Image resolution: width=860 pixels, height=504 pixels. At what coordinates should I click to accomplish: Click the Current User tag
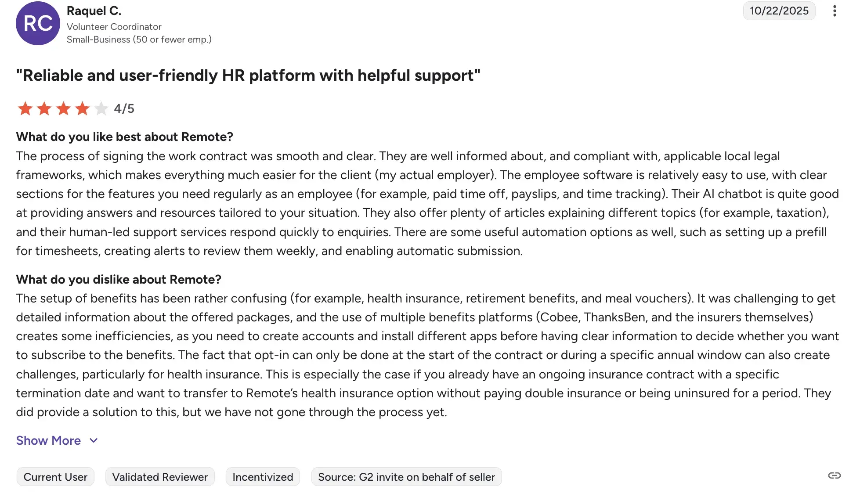tap(55, 477)
